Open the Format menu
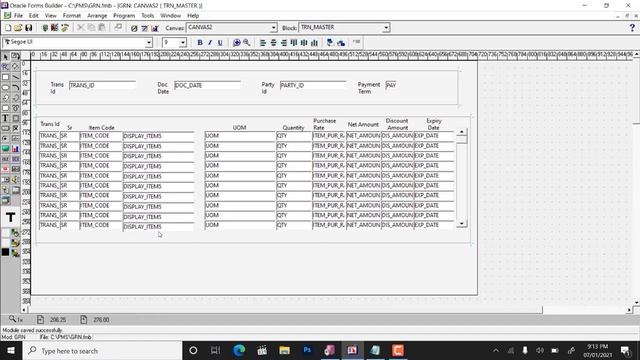Image resolution: width=640 pixels, height=360 pixels. click(x=72, y=16)
